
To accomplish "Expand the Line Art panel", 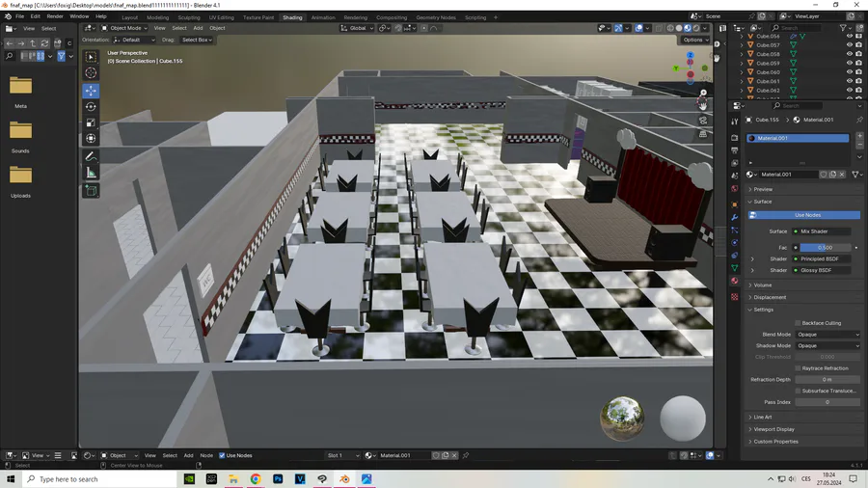I will coord(762,418).
